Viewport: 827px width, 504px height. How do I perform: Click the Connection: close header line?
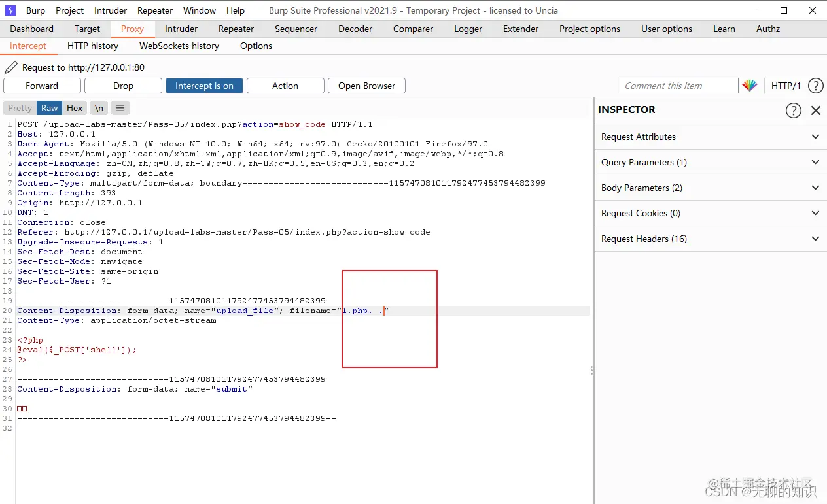[x=62, y=222]
